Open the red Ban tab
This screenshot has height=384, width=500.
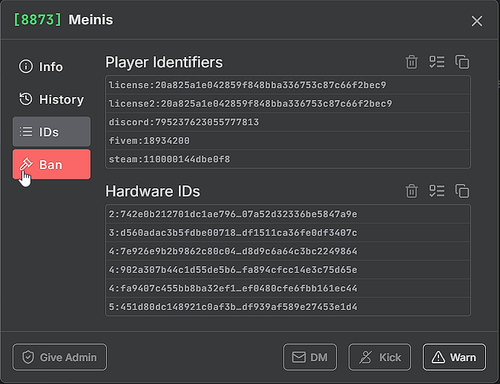(51, 164)
